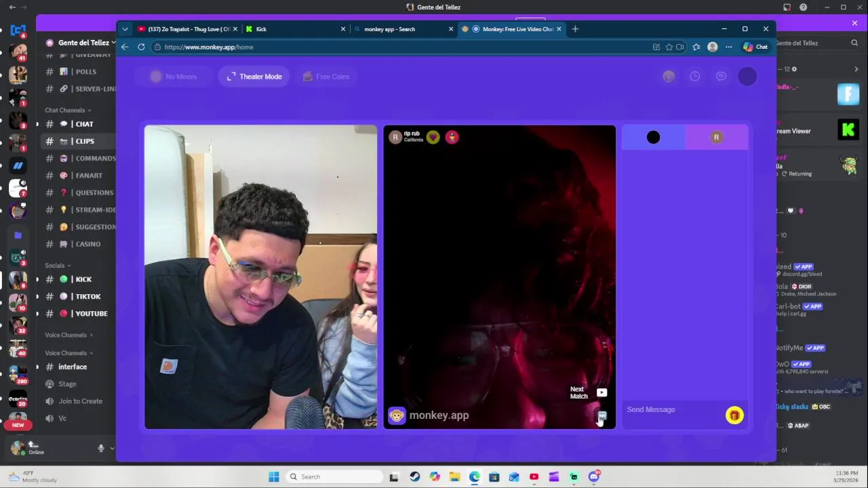Open Discord from the taskbar
This screenshot has height=488, width=868.
point(594,476)
